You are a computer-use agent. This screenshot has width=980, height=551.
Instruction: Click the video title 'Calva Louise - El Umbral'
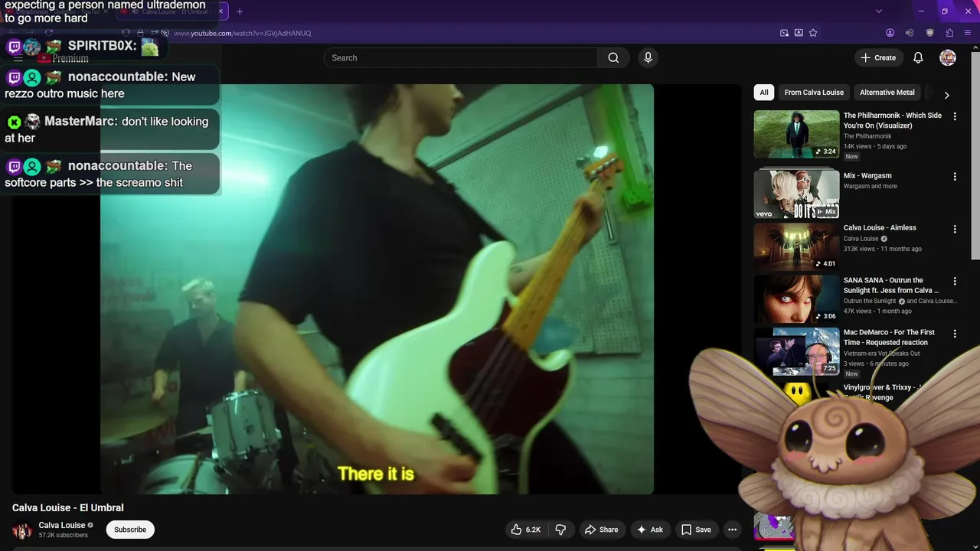click(68, 507)
